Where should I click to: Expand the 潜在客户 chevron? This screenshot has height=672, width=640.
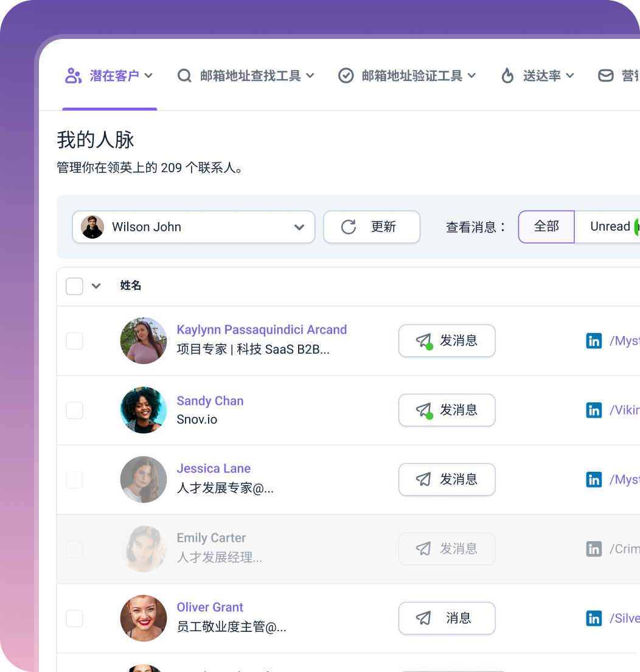click(148, 76)
